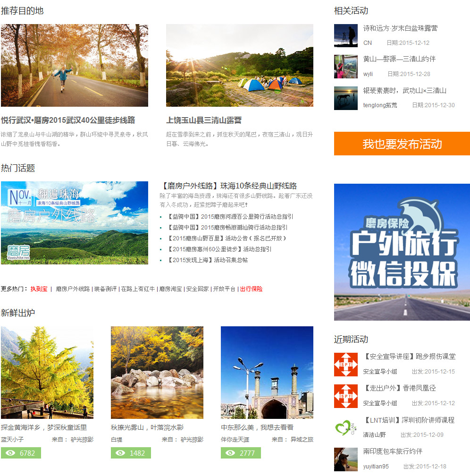The height and width of the screenshot is (476, 470).
Task: Open the 武汉40公里徒步线路 road photo
Action: pos(75,65)
